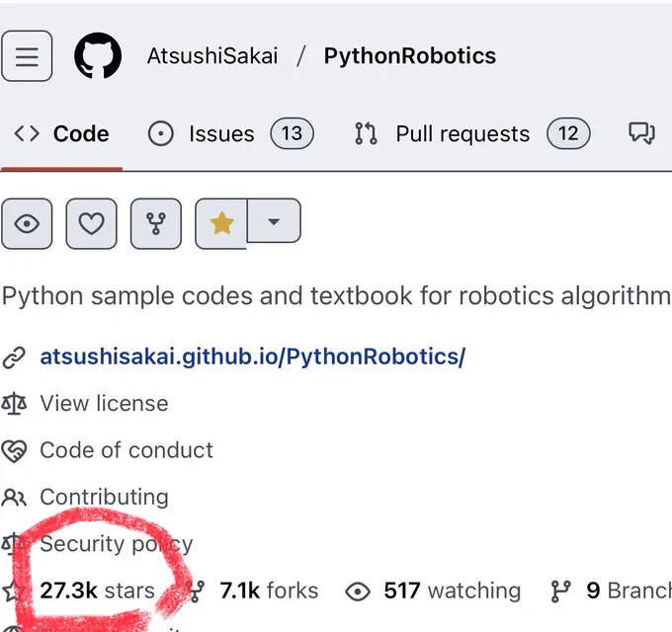Expand the star lists dropdown arrow
Image resolution: width=672 pixels, height=632 pixels.
274,221
